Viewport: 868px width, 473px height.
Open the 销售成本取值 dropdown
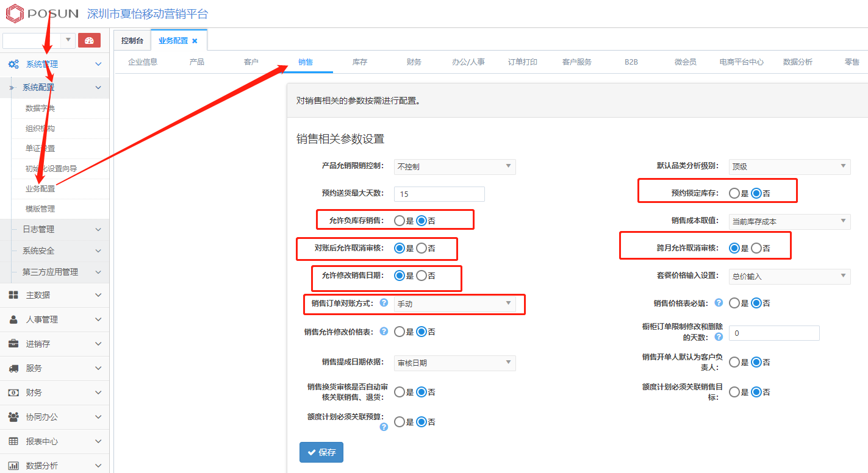pos(789,221)
